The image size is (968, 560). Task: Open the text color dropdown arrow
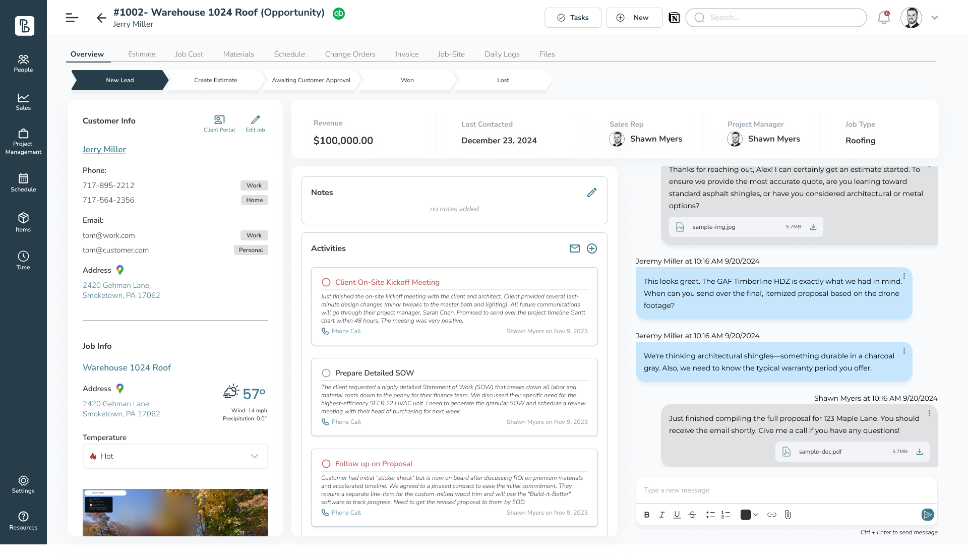(756, 515)
